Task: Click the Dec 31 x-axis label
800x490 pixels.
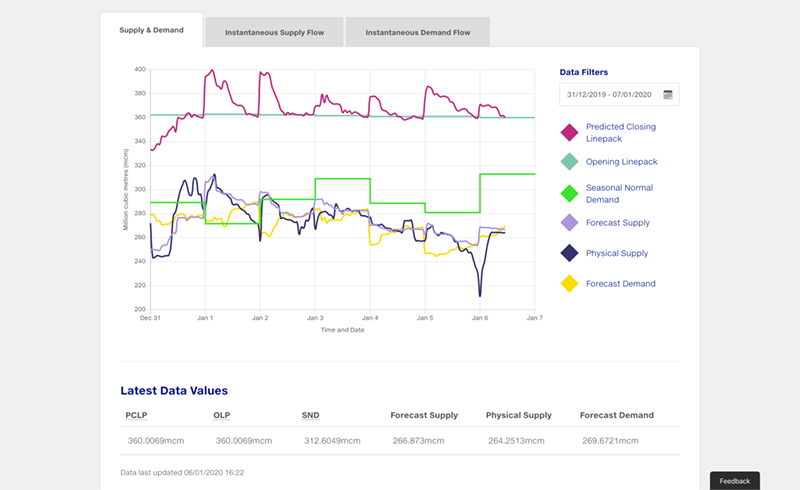Action: tap(150, 318)
